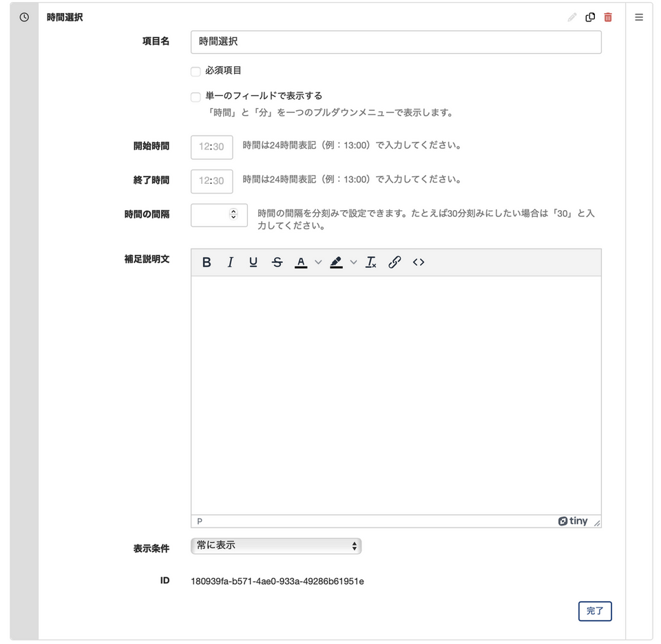661x644 pixels.
Task: Toggle italic formatting in the editor
Action: (230, 262)
